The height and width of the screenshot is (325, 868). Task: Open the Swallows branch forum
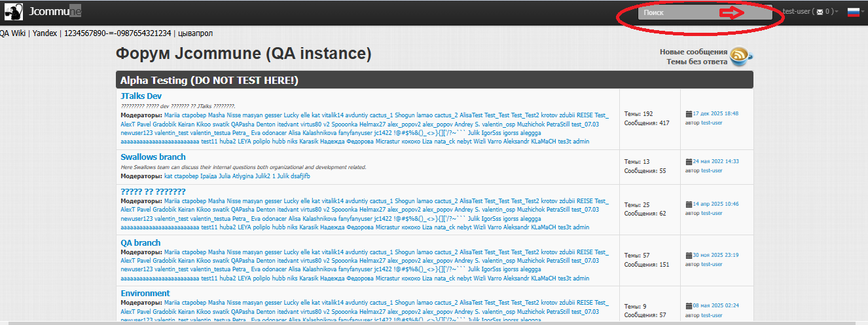(153, 157)
